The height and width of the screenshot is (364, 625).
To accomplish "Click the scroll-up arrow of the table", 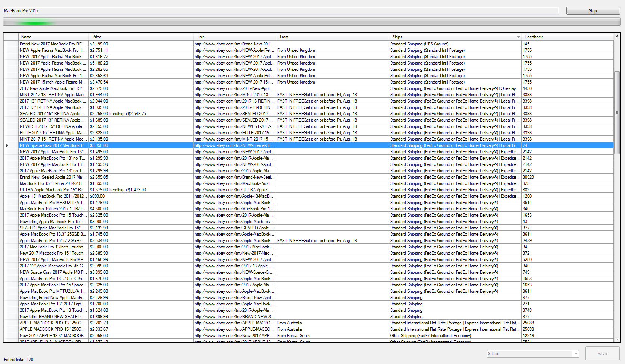I will click(617, 36).
